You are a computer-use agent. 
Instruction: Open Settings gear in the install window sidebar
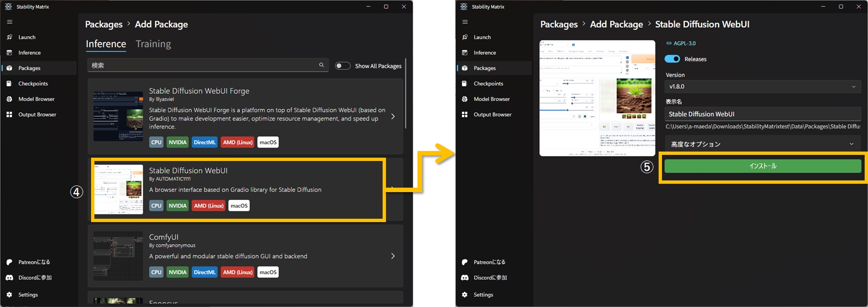465,295
